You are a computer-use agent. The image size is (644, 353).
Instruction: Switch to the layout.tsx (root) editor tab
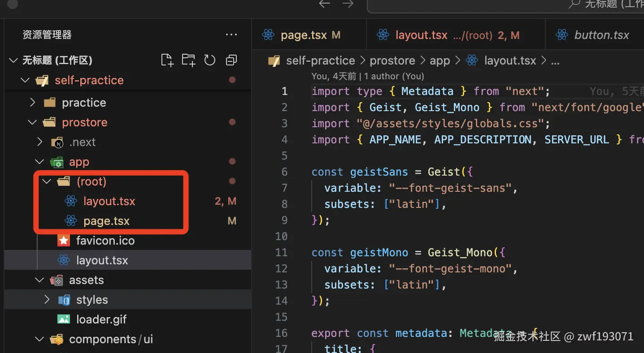[x=456, y=35]
